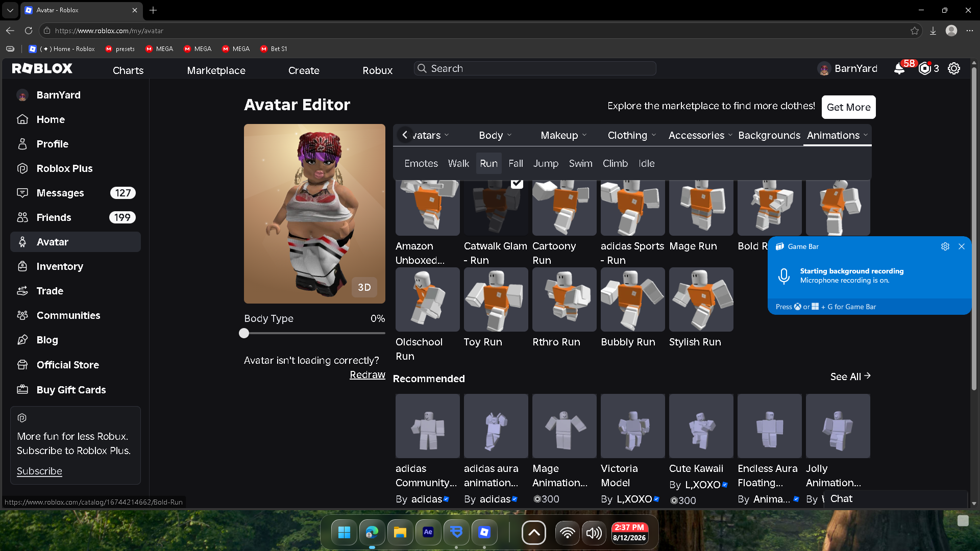The height and width of the screenshot is (551, 980).
Task: Open the Charts page
Action: tap(128, 70)
